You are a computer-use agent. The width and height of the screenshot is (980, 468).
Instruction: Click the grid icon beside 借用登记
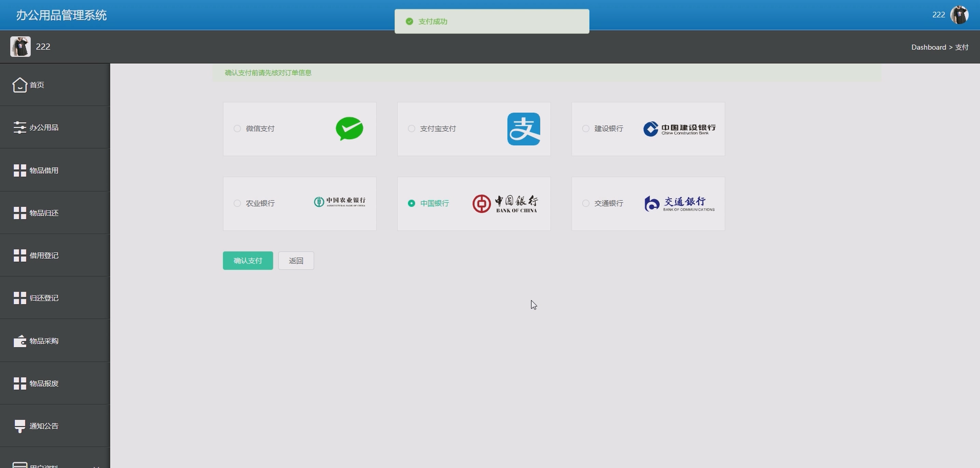(x=20, y=256)
